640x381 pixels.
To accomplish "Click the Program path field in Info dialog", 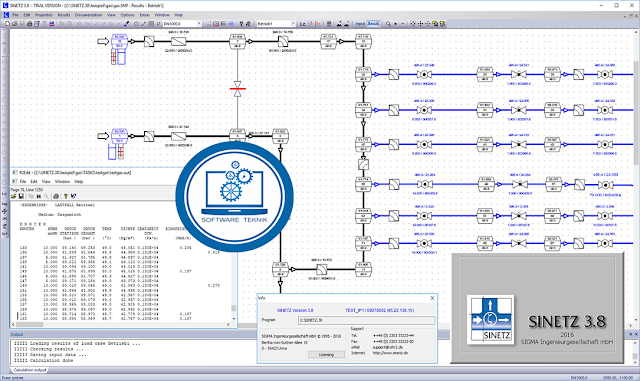I will pos(366,321).
